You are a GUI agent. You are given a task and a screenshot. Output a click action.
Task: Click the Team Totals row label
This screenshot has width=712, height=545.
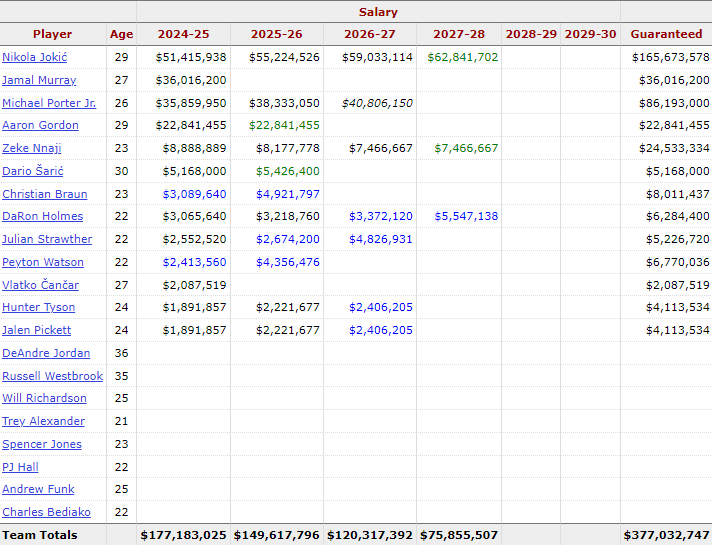pyautogui.click(x=40, y=535)
